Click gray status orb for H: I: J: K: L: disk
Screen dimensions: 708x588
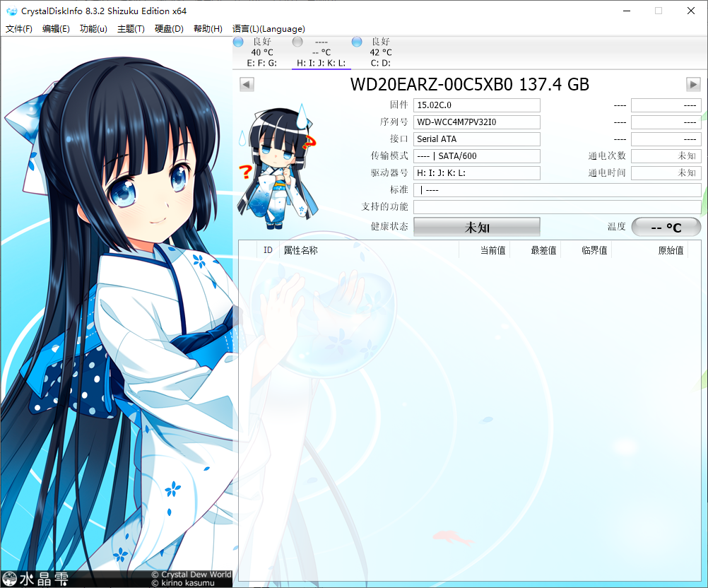(x=297, y=42)
